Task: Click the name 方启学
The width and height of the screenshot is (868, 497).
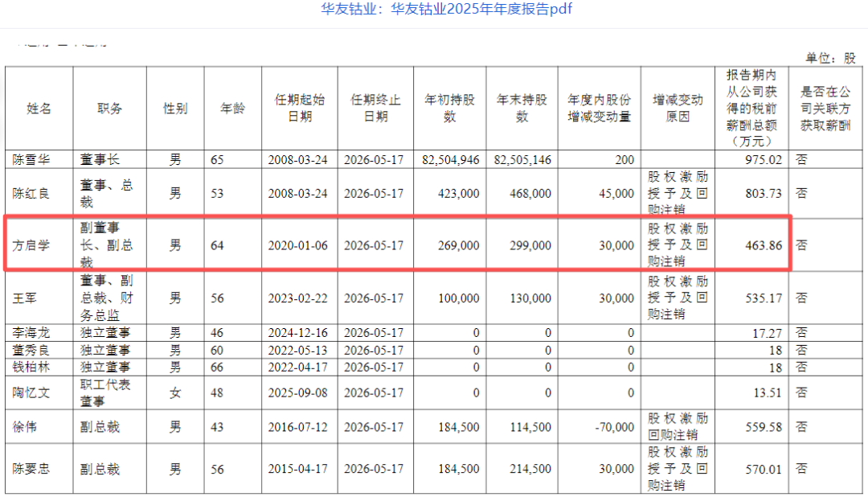Action: pos(31,245)
